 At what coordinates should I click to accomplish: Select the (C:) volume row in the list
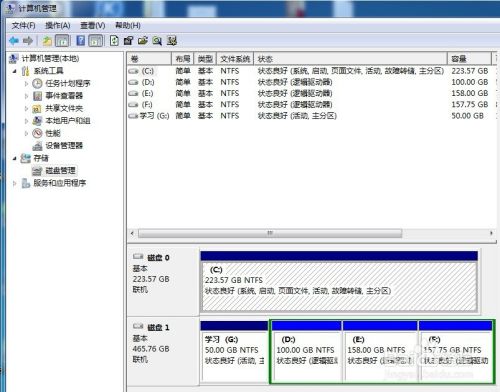coord(312,71)
